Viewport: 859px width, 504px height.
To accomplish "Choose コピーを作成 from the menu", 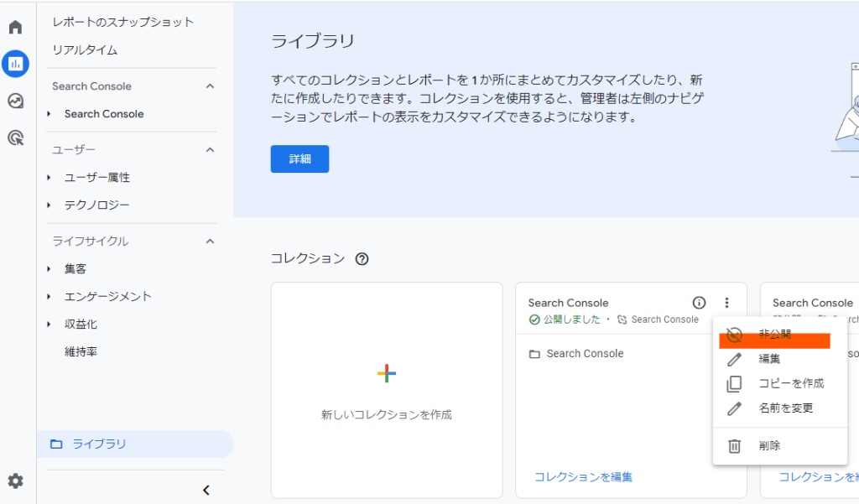I will pyautogui.click(x=779, y=383).
